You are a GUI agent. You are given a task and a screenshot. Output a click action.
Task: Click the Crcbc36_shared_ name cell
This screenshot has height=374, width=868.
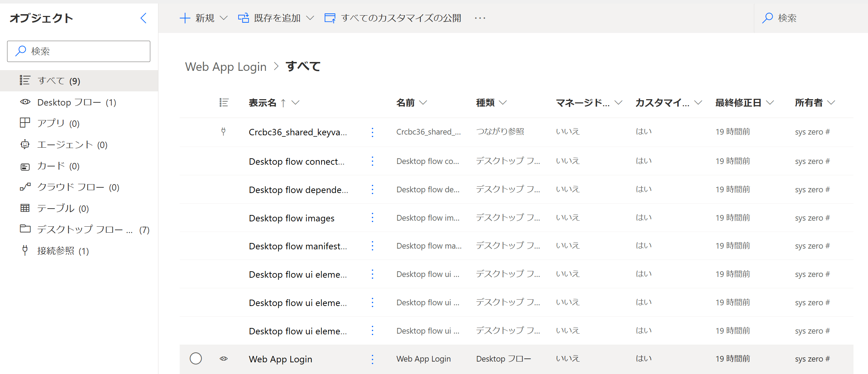(x=429, y=132)
